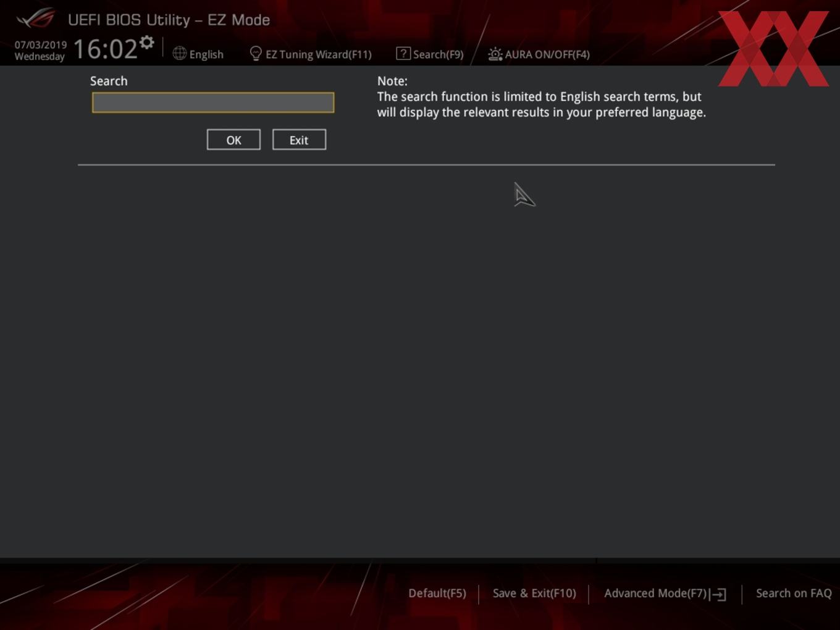This screenshot has width=840, height=630.
Task: Click the Search question mark icon
Action: coord(403,54)
